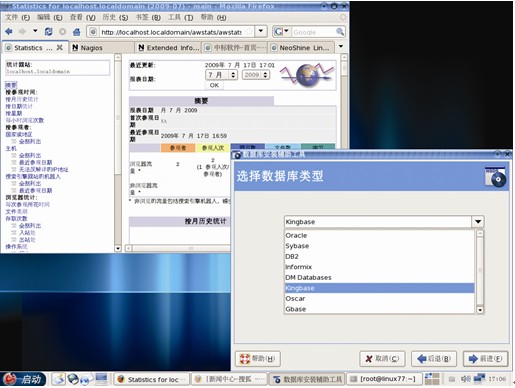Open search engine selector in Firefox
515x388 pixels.
[x=281, y=32]
